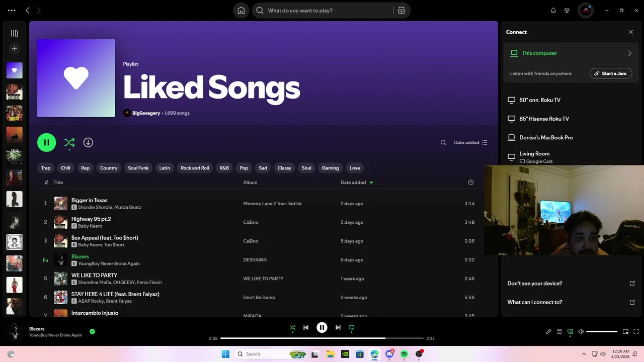This screenshot has width=644, height=362.
Task: Skip to the previous track
Action: tap(306, 327)
